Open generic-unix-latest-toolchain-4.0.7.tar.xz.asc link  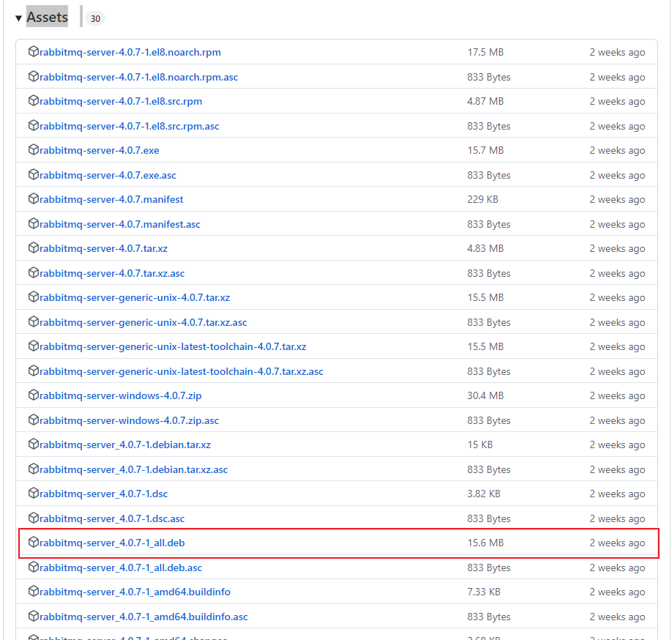click(182, 372)
